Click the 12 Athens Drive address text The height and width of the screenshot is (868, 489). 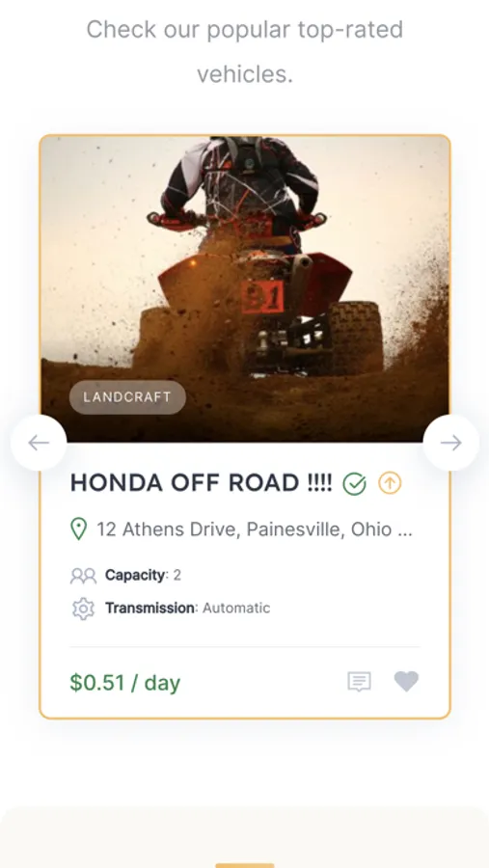click(x=255, y=529)
